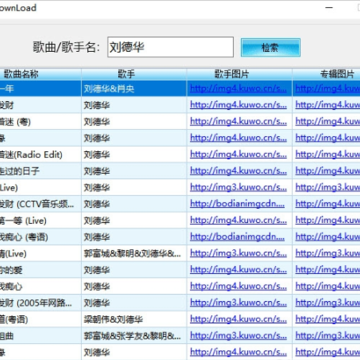This screenshot has width=360, height=360.
Task: Select the song cell 第一等 (Live)
Action: pyautogui.click(x=40, y=221)
